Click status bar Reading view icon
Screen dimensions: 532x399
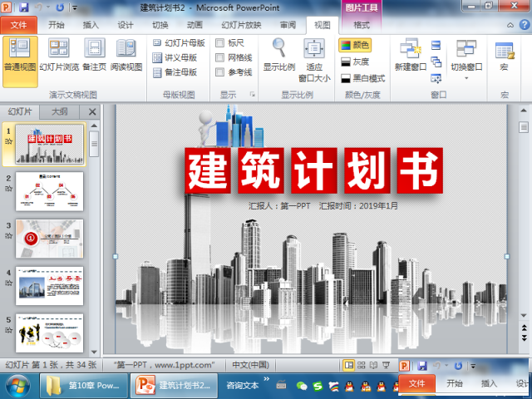(x=373, y=365)
